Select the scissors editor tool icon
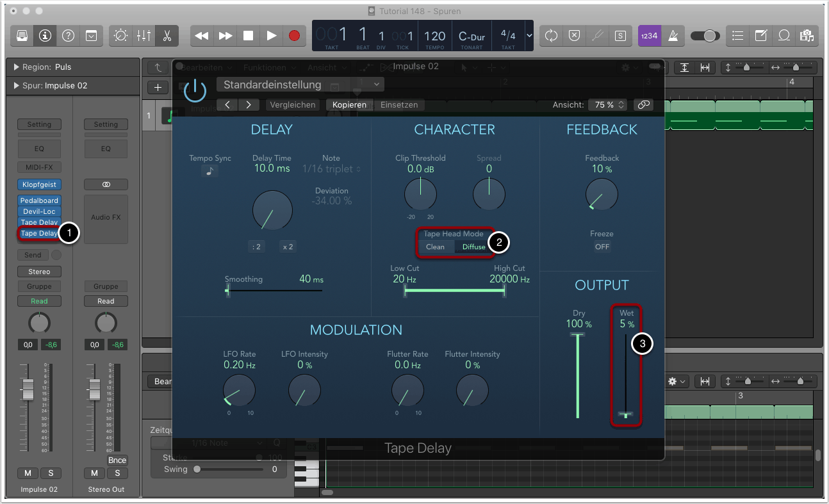Screen dimensions: 829x504 coord(167,36)
